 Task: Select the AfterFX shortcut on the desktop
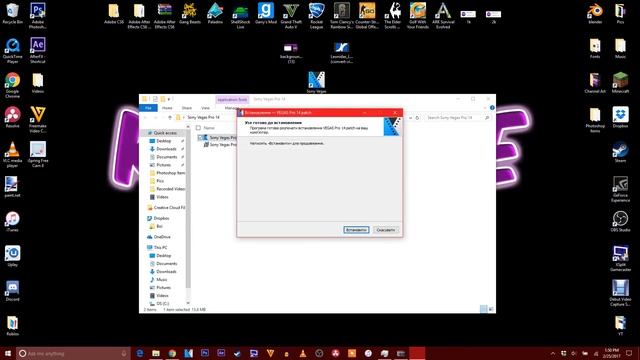point(38,51)
